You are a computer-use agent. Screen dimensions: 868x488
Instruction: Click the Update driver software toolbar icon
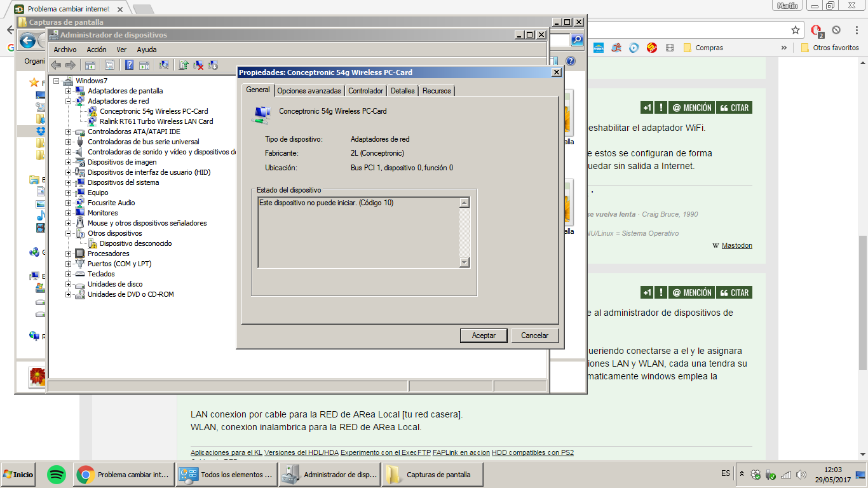pyautogui.click(x=184, y=65)
